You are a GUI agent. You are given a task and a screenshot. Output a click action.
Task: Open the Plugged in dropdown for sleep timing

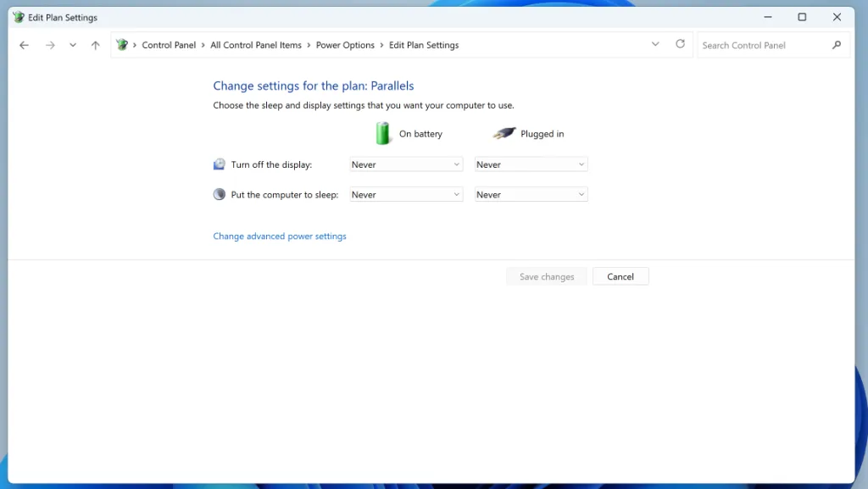click(531, 194)
